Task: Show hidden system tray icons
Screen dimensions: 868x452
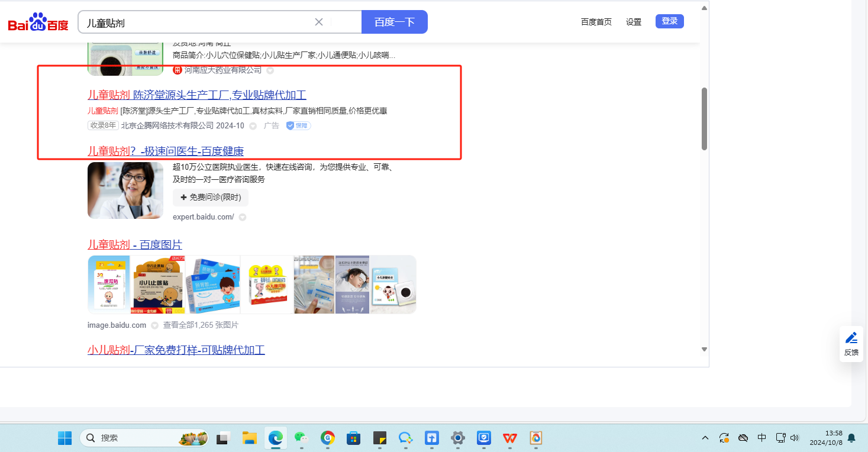Action: click(x=705, y=438)
